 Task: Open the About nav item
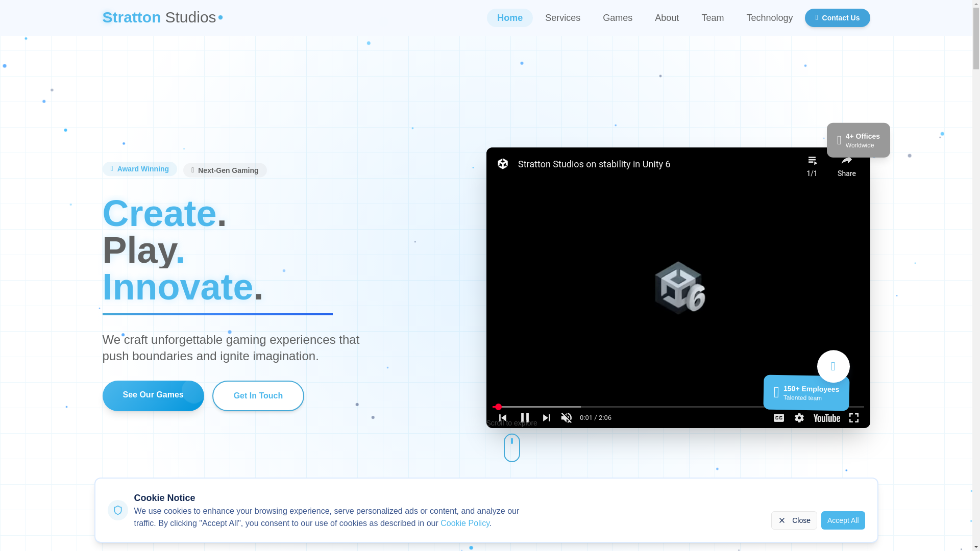coord(667,18)
